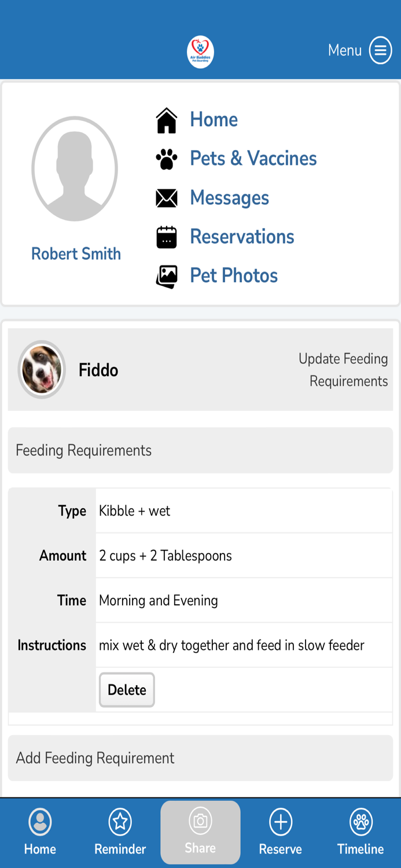The image size is (401, 868).
Task: Open Reservations from the menu panel
Action: (x=242, y=236)
